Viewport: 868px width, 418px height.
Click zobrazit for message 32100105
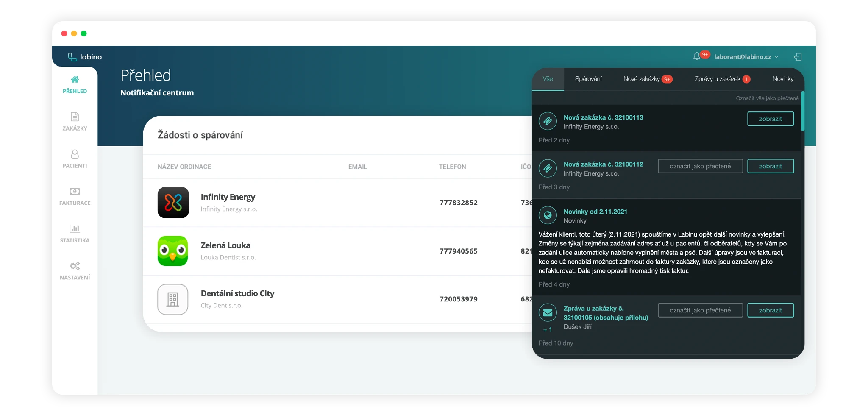click(771, 310)
